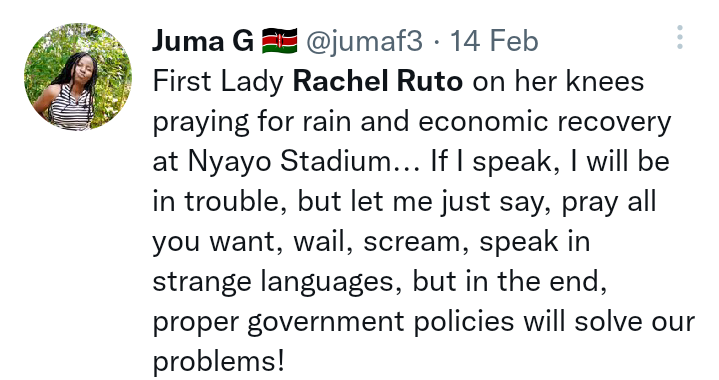Click the Kenyan flag emoji

(x=280, y=41)
